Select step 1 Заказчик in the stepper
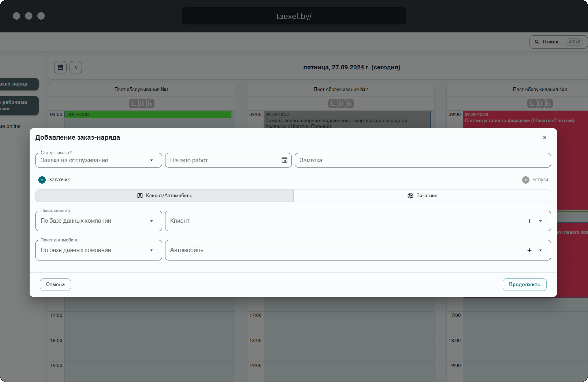The image size is (588, 382). (x=42, y=180)
